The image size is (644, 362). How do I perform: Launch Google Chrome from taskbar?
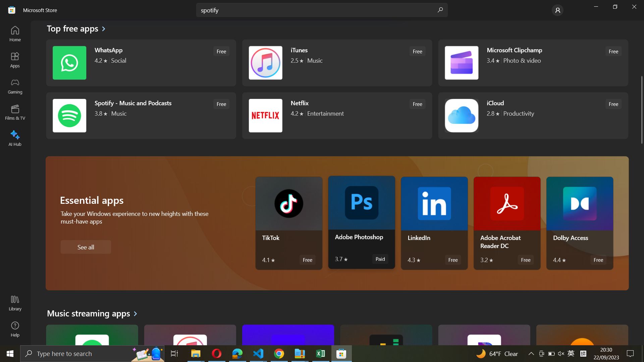[279, 354]
